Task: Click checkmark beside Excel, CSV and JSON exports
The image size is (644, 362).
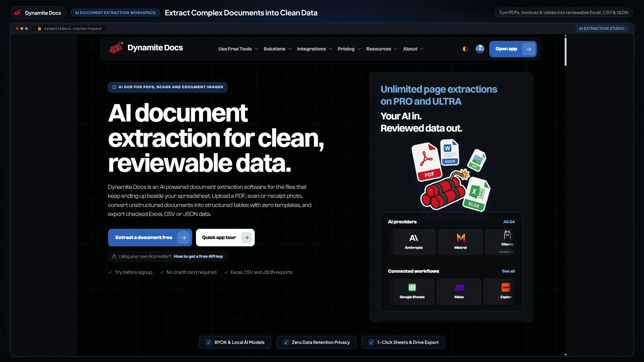Action: tap(226, 273)
